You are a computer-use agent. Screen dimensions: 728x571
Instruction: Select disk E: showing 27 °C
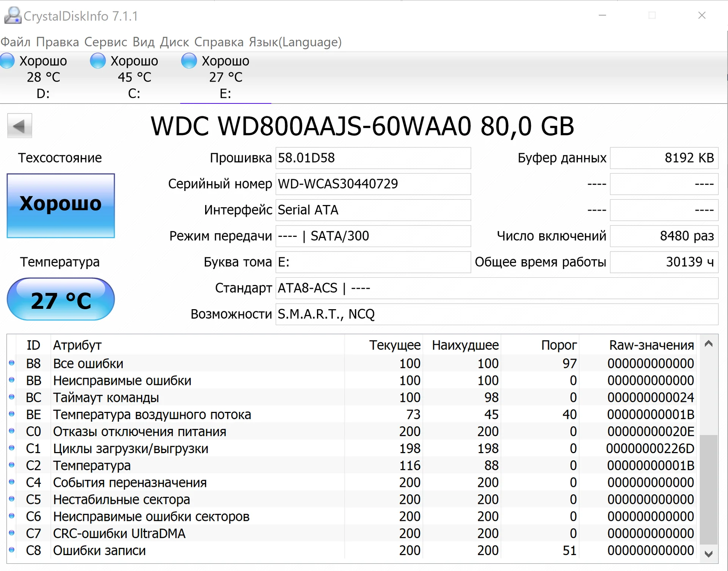pyautogui.click(x=226, y=77)
